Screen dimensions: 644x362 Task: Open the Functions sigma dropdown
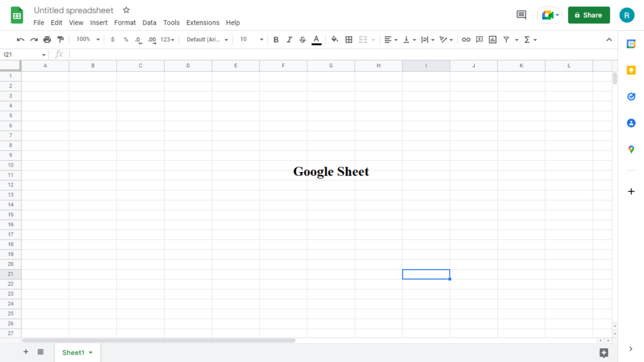530,40
